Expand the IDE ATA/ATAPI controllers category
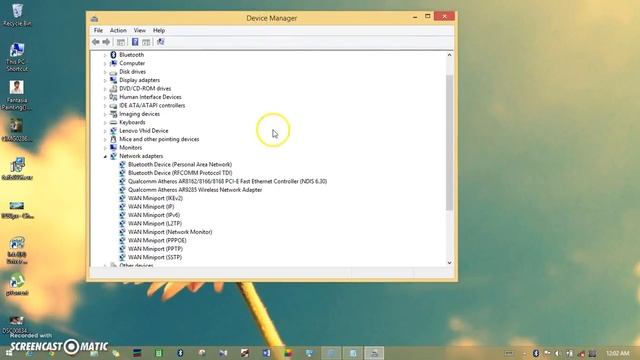The height and width of the screenshot is (360, 640). [x=105, y=106]
